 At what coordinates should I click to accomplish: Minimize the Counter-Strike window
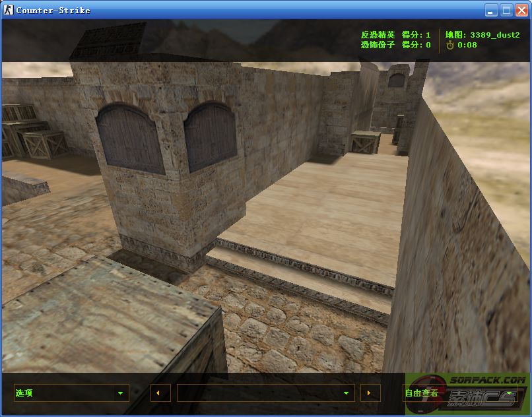pos(490,10)
